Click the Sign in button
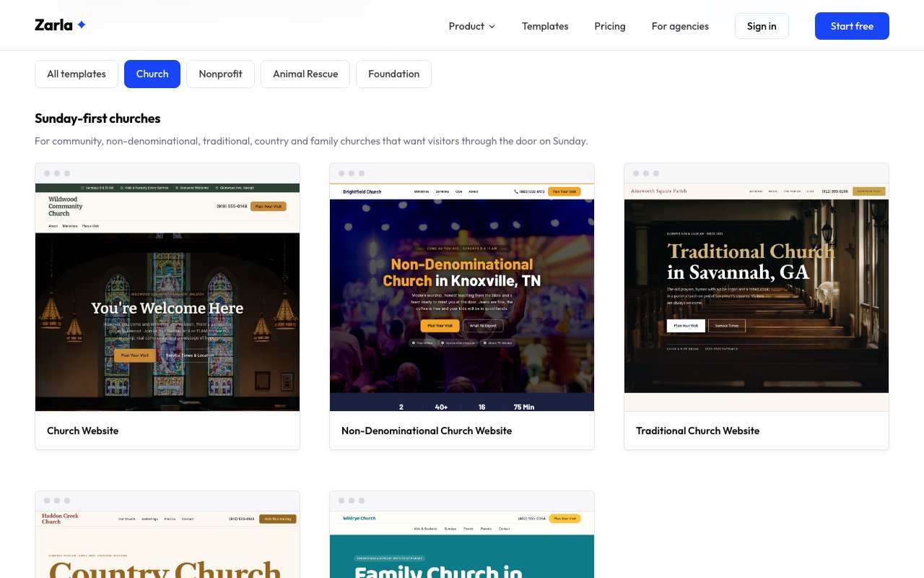Image resolution: width=924 pixels, height=578 pixels. (x=762, y=26)
